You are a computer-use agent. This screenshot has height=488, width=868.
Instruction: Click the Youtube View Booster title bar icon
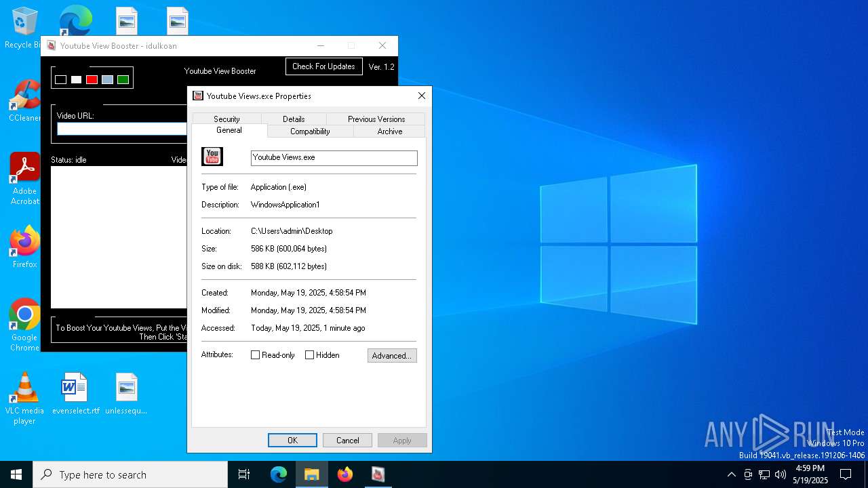51,45
